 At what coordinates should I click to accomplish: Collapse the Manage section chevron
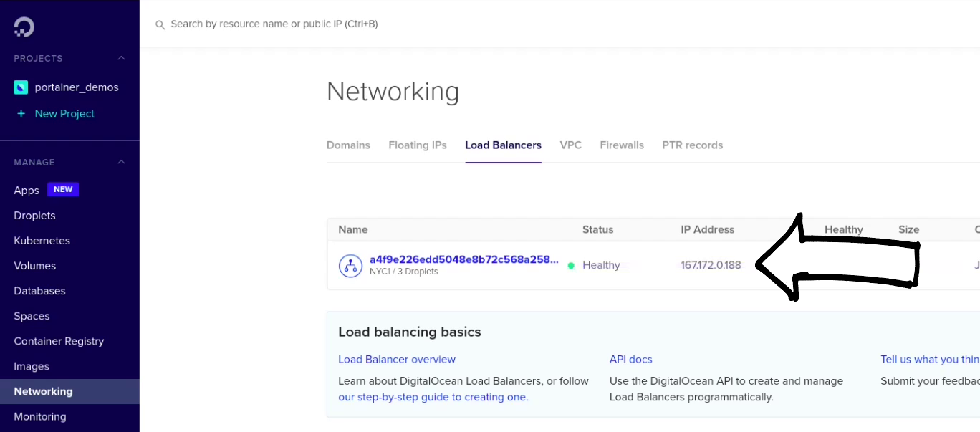pos(122,163)
